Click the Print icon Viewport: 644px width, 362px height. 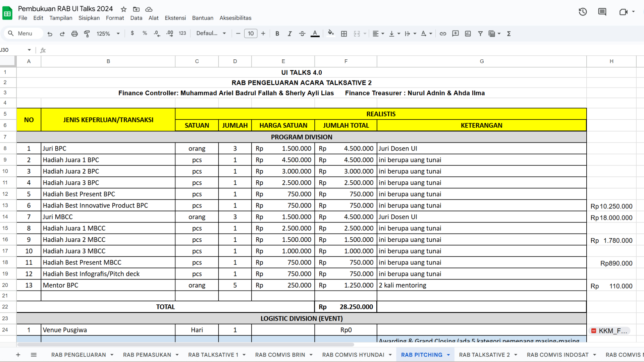(x=74, y=34)
